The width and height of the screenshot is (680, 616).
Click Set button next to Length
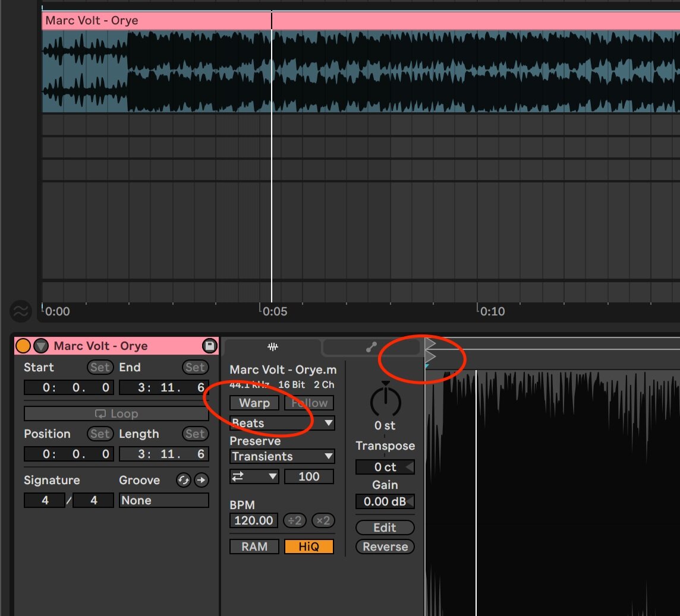click(195, 434)
